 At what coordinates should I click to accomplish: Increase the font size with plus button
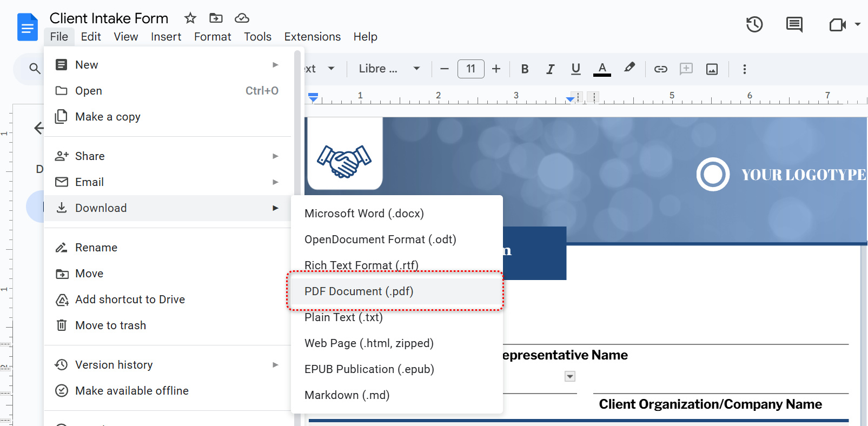click(x=496, y=69)
